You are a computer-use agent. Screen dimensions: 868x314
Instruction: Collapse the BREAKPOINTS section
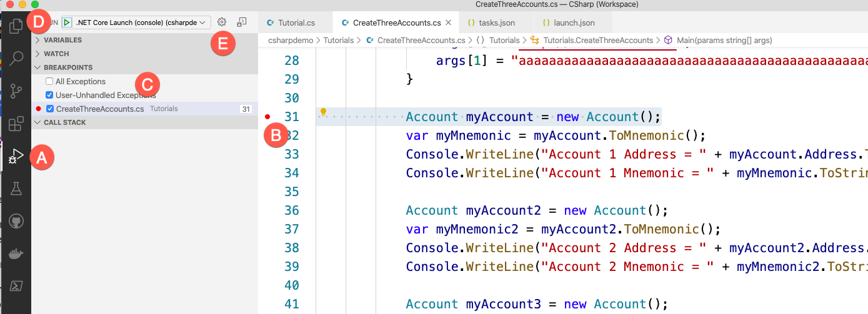[x=144, y=67]
